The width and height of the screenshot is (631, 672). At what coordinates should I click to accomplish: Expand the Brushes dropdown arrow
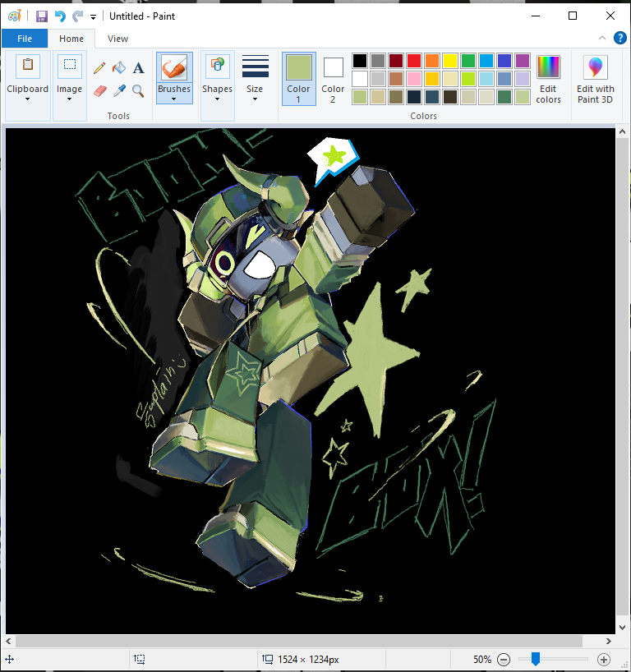pyautogui.click(x=174, y=99)
